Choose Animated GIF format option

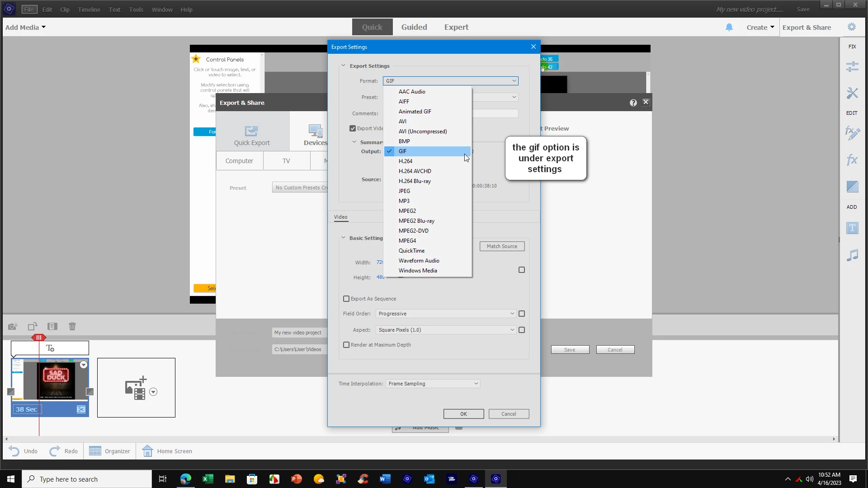(415, 112)
